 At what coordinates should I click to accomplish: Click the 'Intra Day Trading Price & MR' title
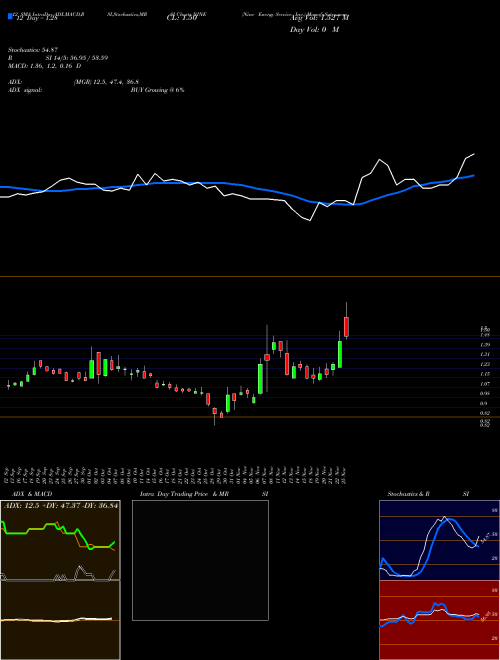click(184, 494)
